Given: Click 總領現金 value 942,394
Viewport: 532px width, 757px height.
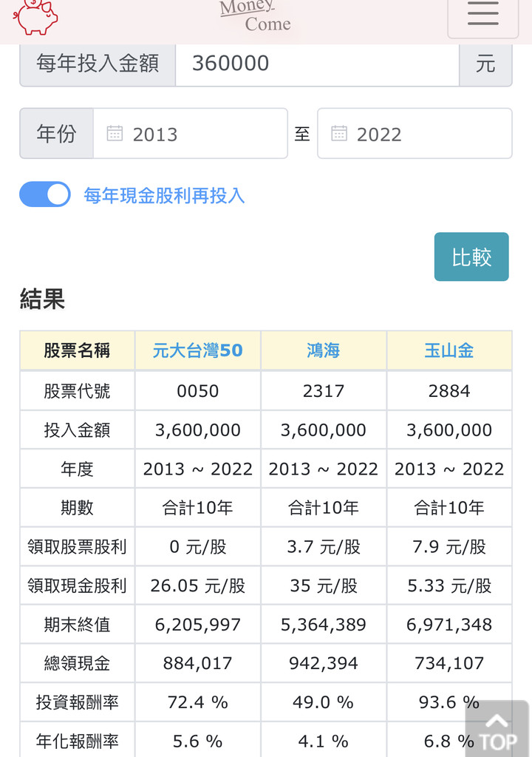Looking at the screenshot, I should (324, 663).
